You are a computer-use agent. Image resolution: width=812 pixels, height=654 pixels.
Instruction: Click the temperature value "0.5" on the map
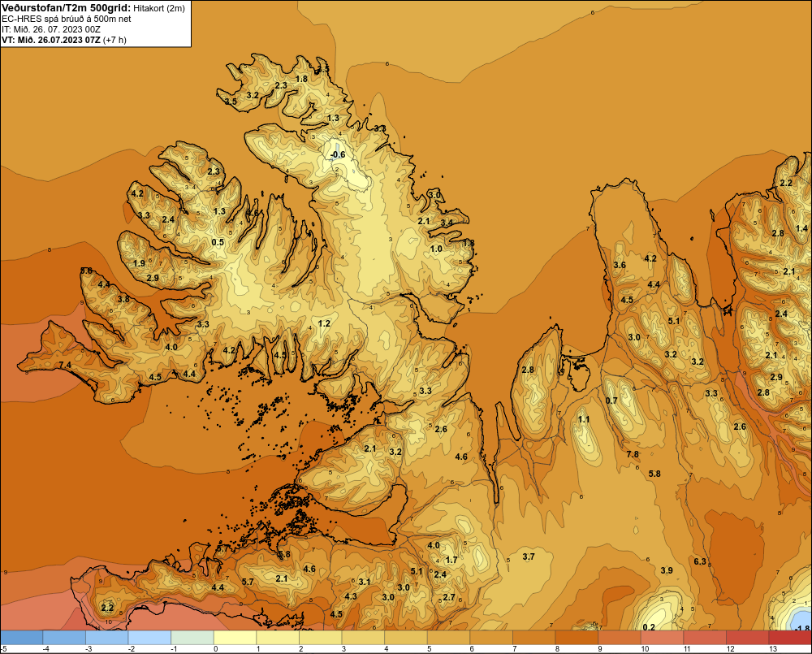(218, 242)
